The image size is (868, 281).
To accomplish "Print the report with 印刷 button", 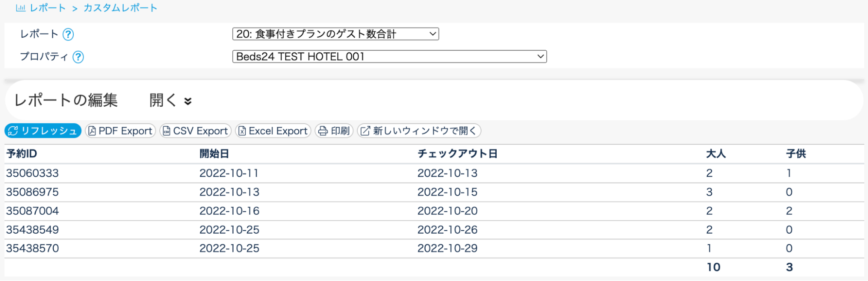I will (x=334, y=131).
